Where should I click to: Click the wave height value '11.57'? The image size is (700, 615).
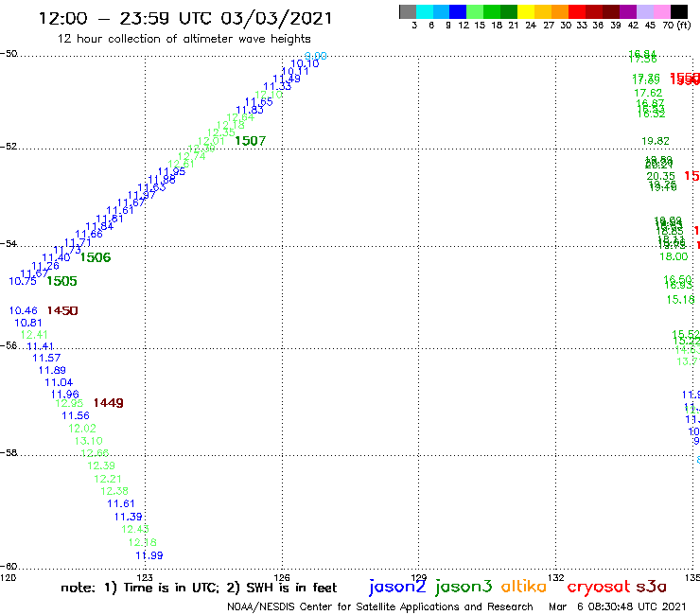tap(46, 358)
